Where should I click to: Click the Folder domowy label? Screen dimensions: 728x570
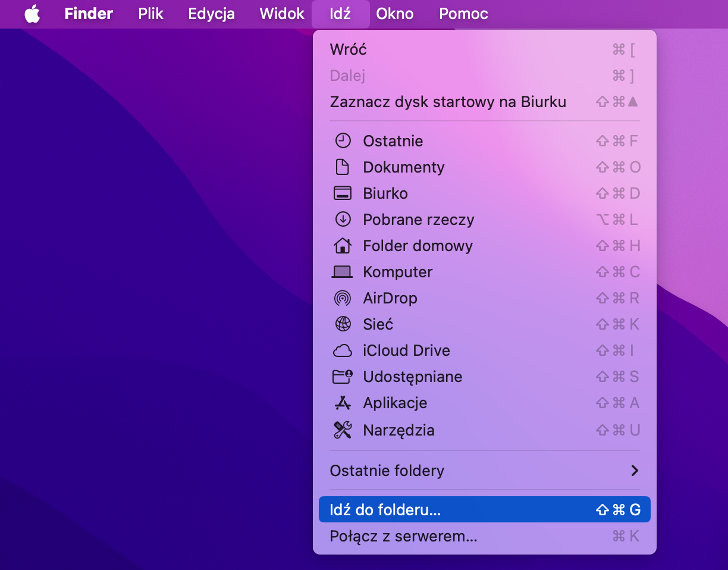click(418, 246)
